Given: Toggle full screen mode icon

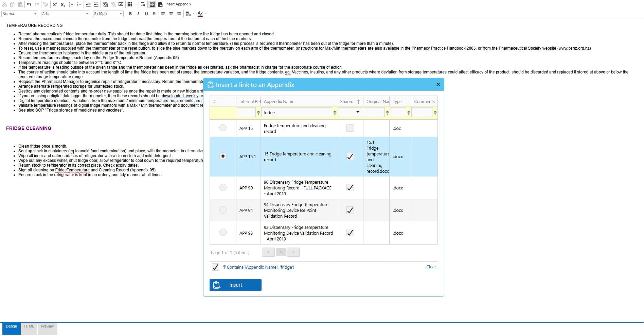Looking at the screenshot, I should [152, 4].
